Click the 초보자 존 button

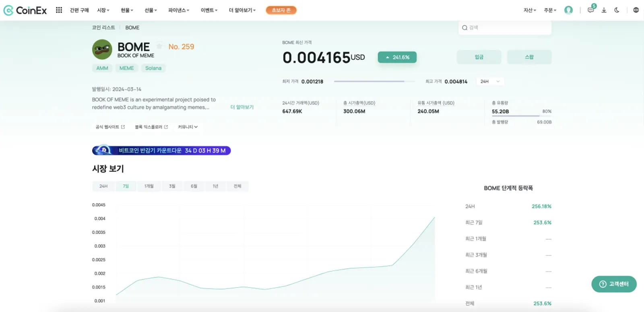pos(281,10)
